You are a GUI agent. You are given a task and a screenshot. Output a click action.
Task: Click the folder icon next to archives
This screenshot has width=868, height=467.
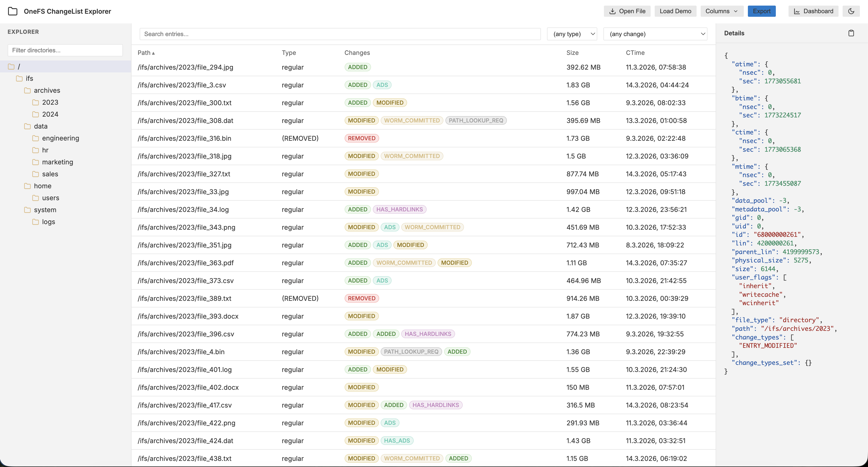tap(27, 90)
